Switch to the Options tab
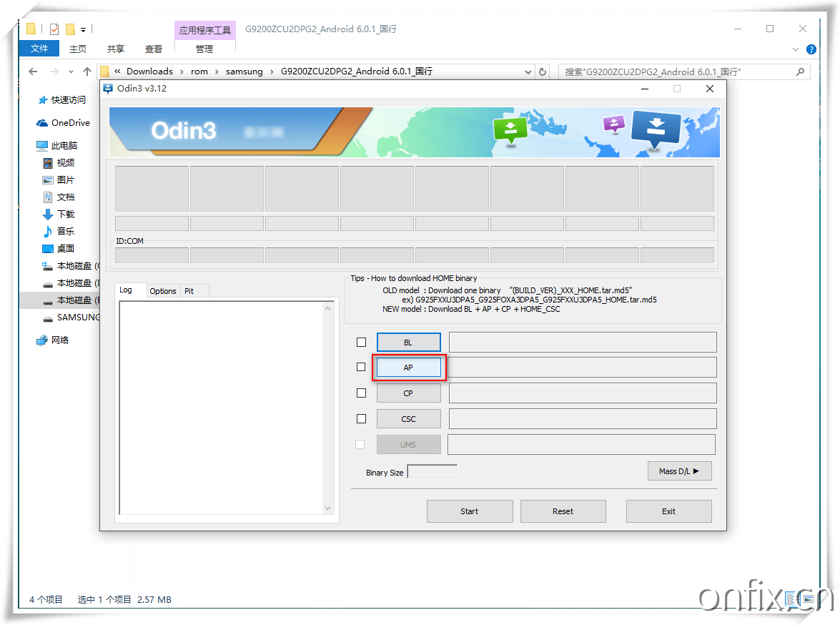 (163, 291)
